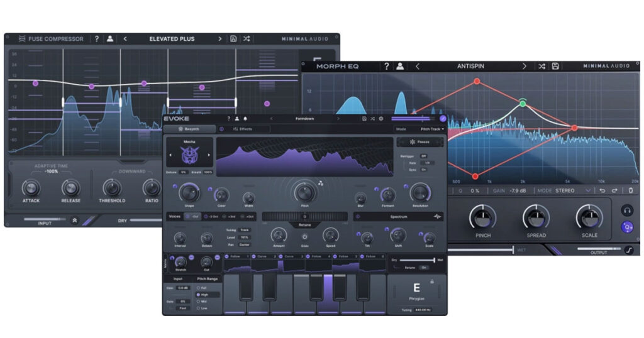Undo the last Morph EQ change

602,191
